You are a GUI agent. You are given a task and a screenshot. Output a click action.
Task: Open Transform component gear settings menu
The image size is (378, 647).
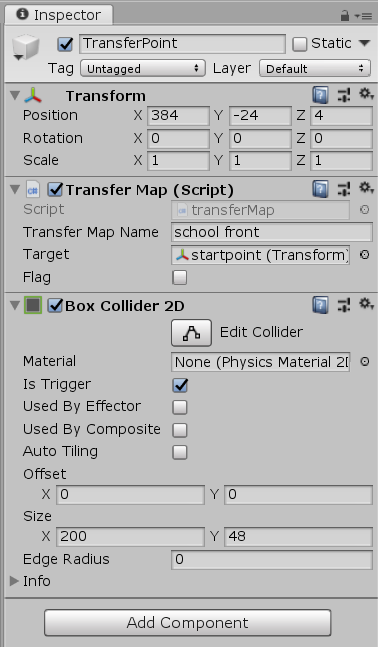pyautogui.click(x=366, y=94)
